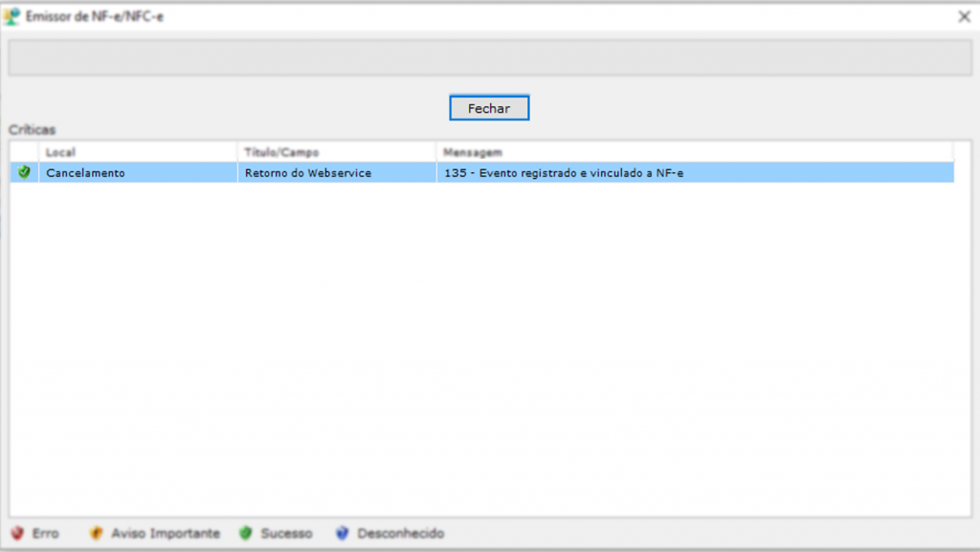
Task: Click the message '135 - Evento registrado' cell
Action: (x=563, y=173)
